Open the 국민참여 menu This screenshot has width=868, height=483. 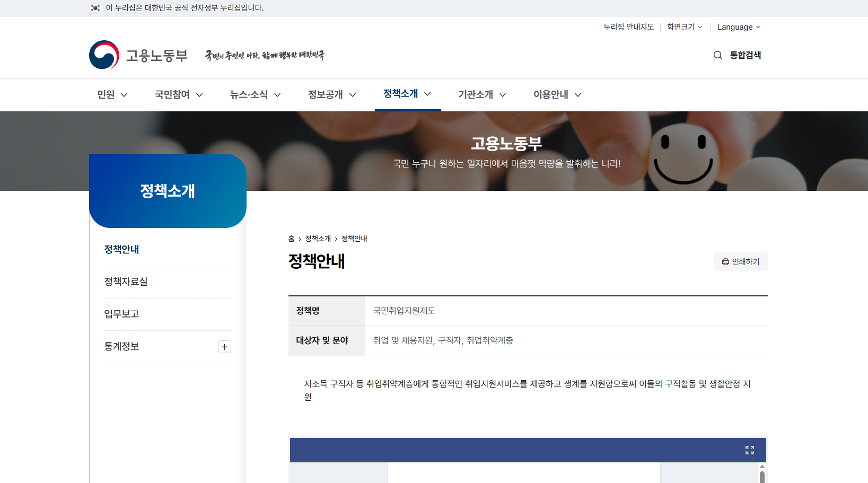pyautogui.click(x=178, y=95)
